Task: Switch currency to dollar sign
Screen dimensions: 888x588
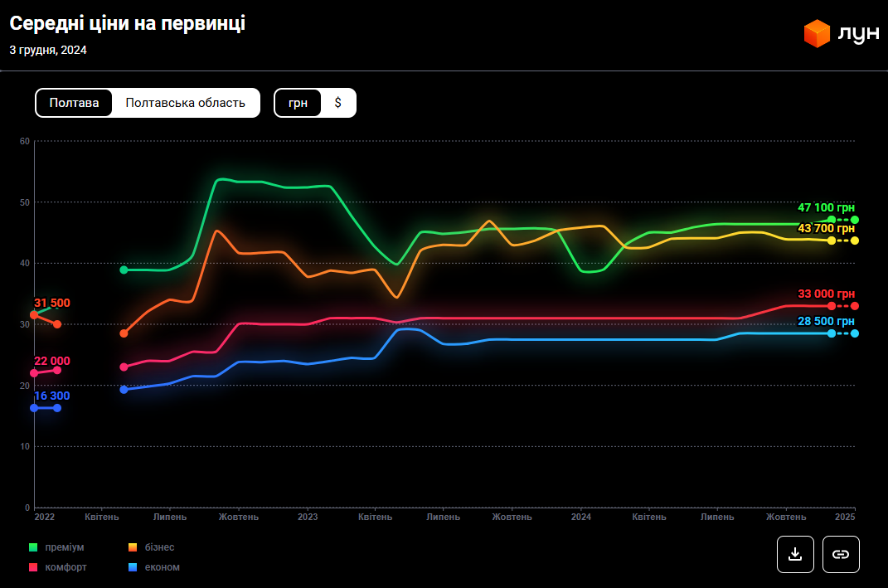Action: [x=337, y=103]
